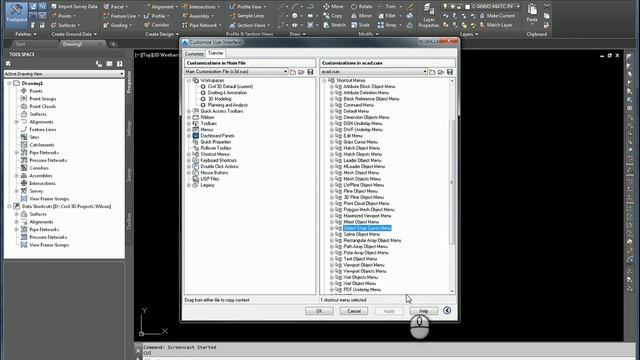Switch to the Transfer tab in CUI dialog
Image resolution: width=640 pixels, height=360 pixels.
[216, 53]
